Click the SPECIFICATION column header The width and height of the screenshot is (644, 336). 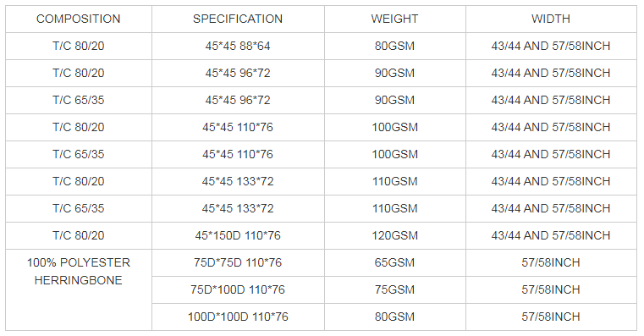(x=238, y=19)
